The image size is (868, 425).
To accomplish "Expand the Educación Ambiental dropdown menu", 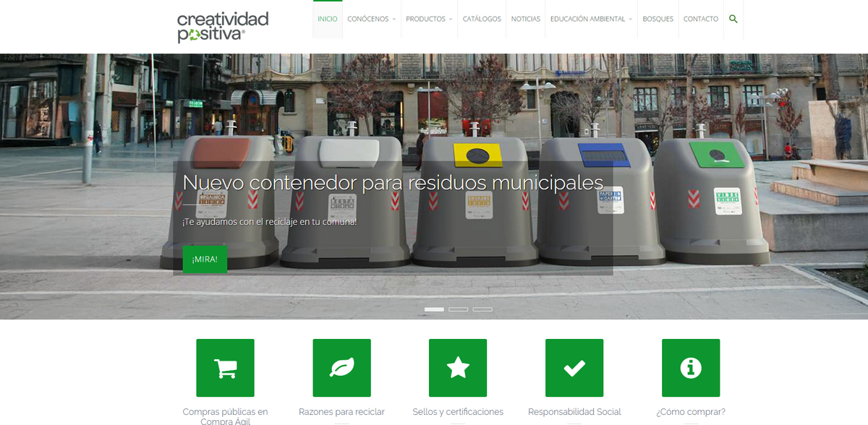I will coord(591,19).
